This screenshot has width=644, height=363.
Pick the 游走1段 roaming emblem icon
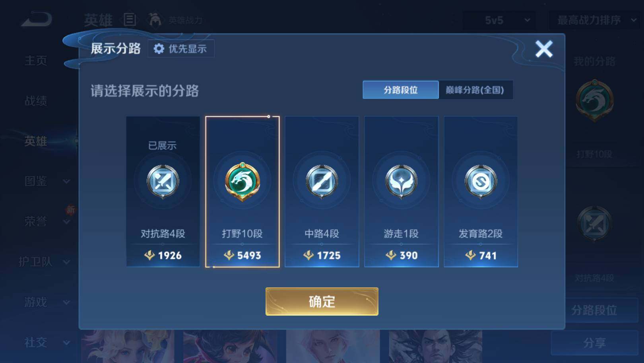click(x=401, y=181)
